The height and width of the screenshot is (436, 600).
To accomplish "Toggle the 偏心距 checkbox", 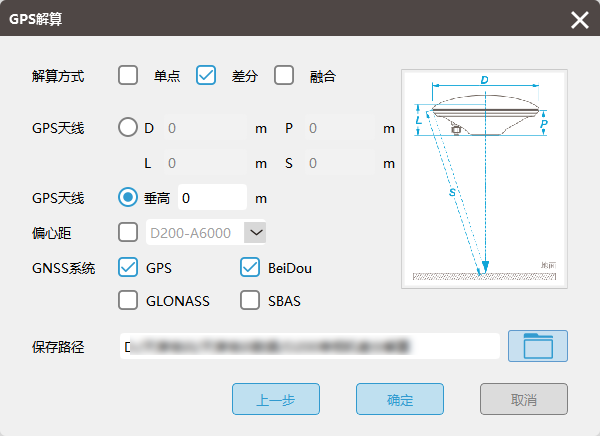I will [128, 233].
